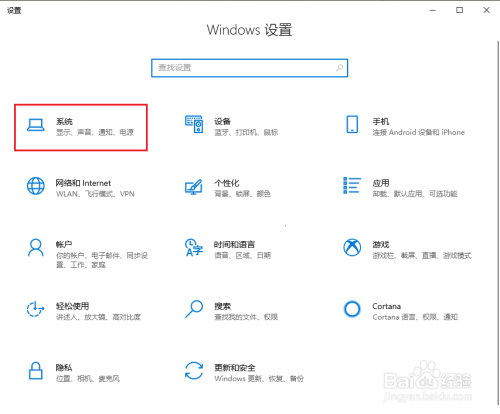Click the System laptop icon
This screenshot has width=500, height=414.
[36, 125]
